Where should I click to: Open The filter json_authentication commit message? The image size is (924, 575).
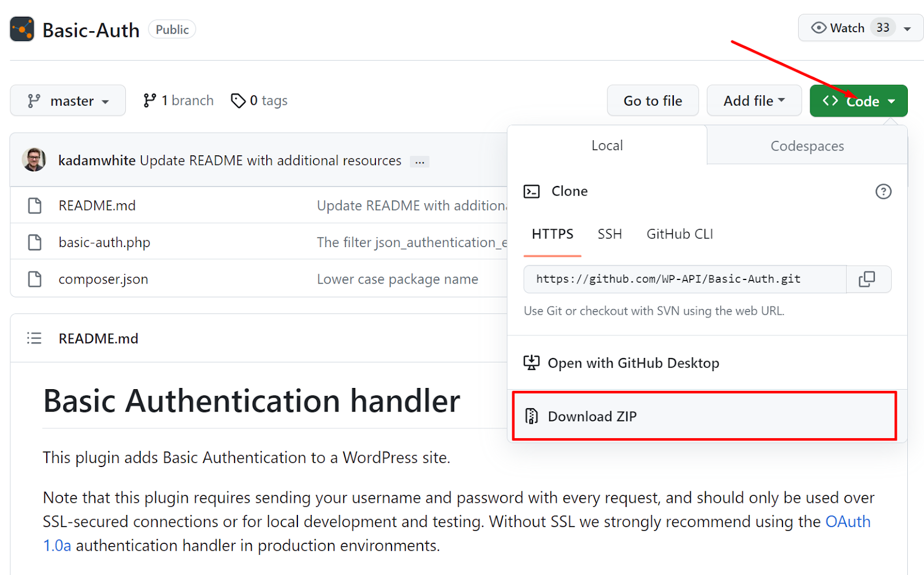coord(412,242)
